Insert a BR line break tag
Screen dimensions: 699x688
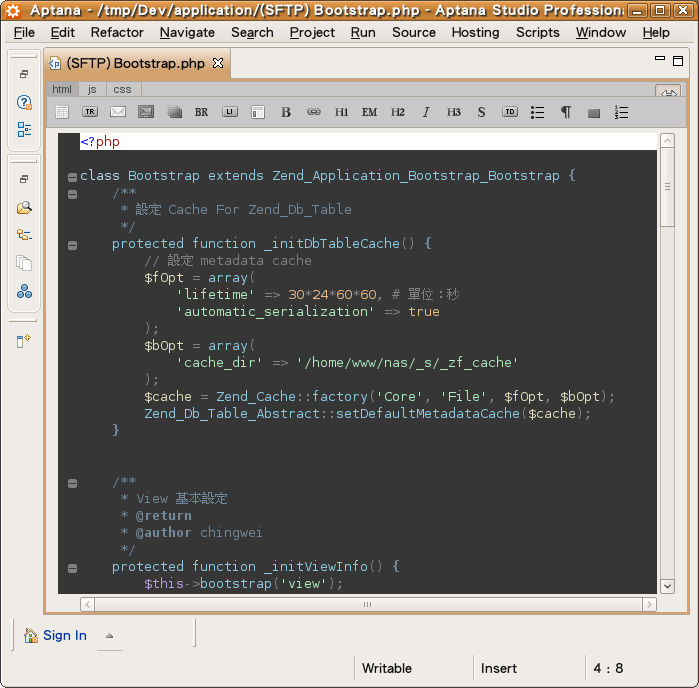click(x=202, y=112)
